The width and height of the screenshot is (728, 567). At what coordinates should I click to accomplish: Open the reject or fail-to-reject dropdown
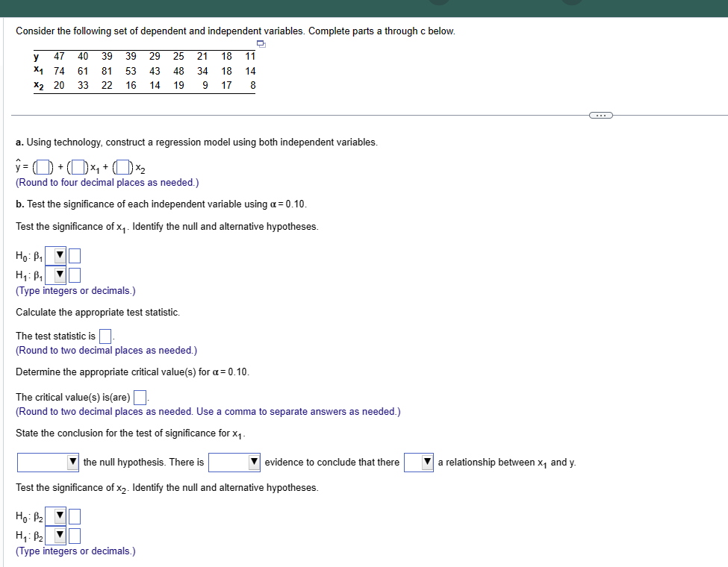pyautogui.click(x=72, y=463)
